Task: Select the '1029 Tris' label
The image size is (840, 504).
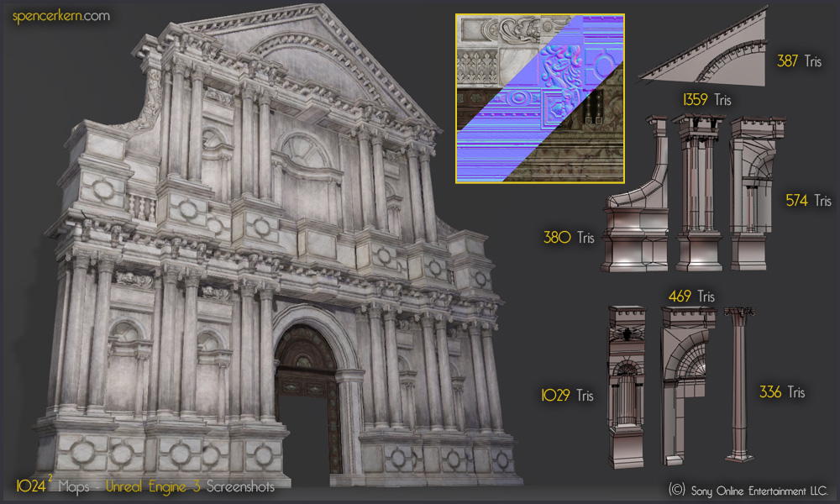Action: click(567, 396)
